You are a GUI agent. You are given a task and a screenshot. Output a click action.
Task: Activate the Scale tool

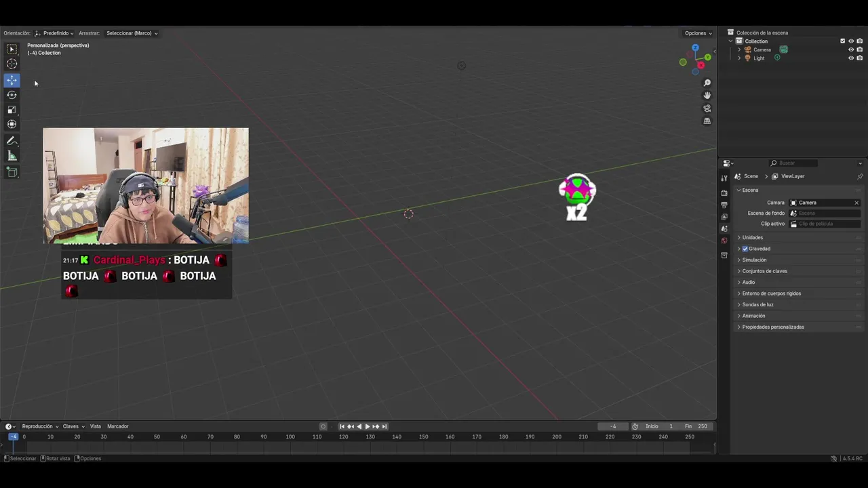tap(12, 110)
